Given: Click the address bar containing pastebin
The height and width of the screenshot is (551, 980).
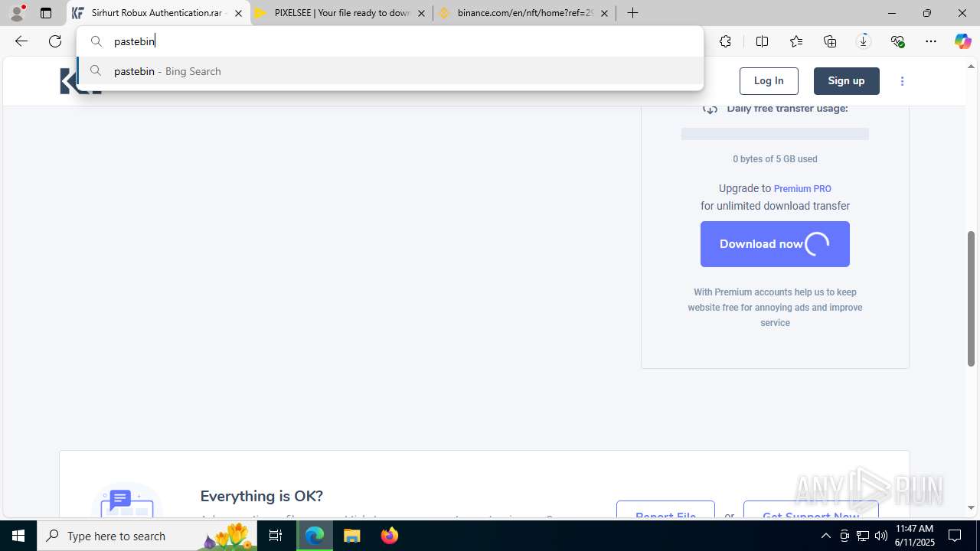Looking at the screenshot, I should 390,41.
